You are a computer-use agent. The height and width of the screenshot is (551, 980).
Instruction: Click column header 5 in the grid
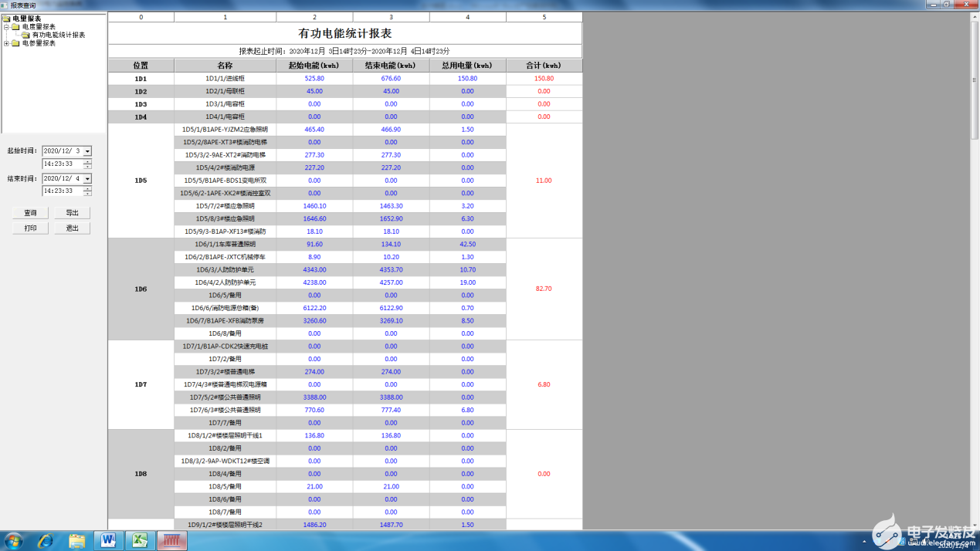544,17
